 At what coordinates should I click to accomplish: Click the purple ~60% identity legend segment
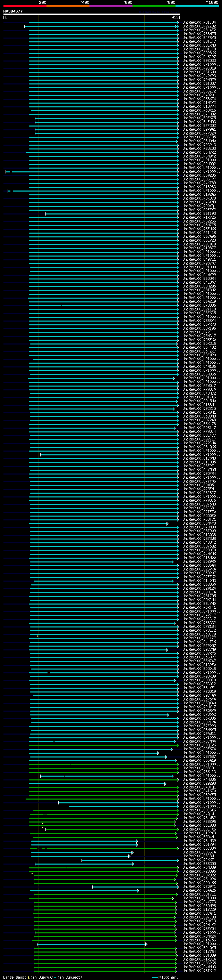click(x=111, y=6)
